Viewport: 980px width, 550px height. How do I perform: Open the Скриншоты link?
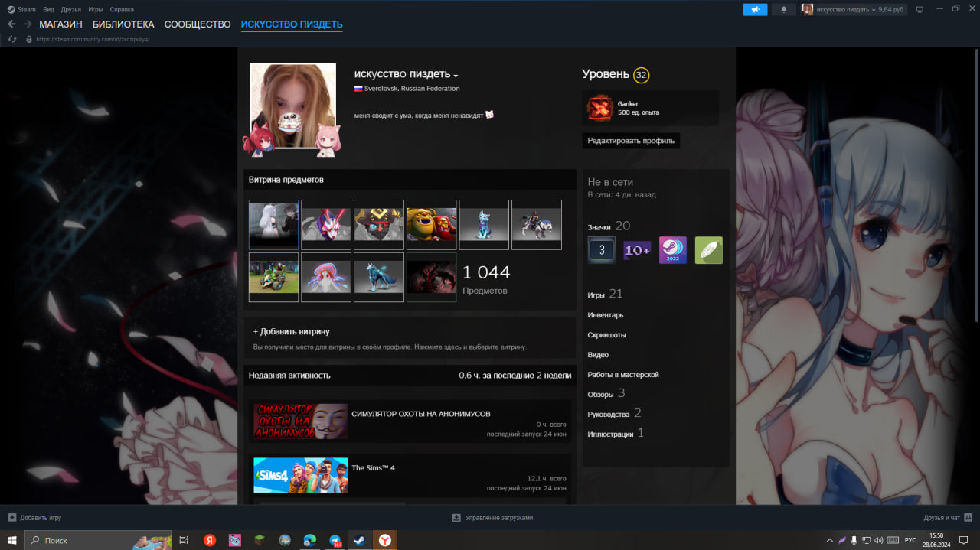coord(606,335)
